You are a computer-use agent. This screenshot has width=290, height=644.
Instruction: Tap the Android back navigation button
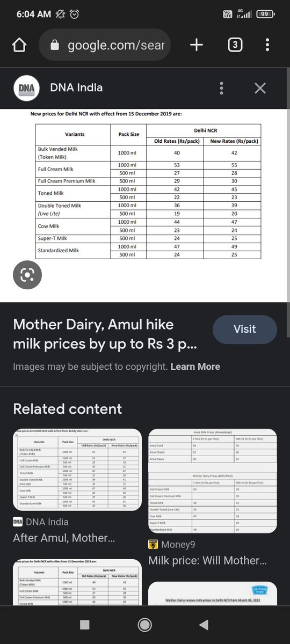(204, 624)
